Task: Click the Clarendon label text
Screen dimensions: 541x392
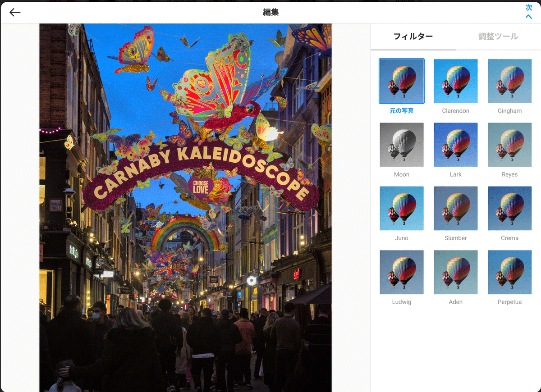Action: [456, 111]
